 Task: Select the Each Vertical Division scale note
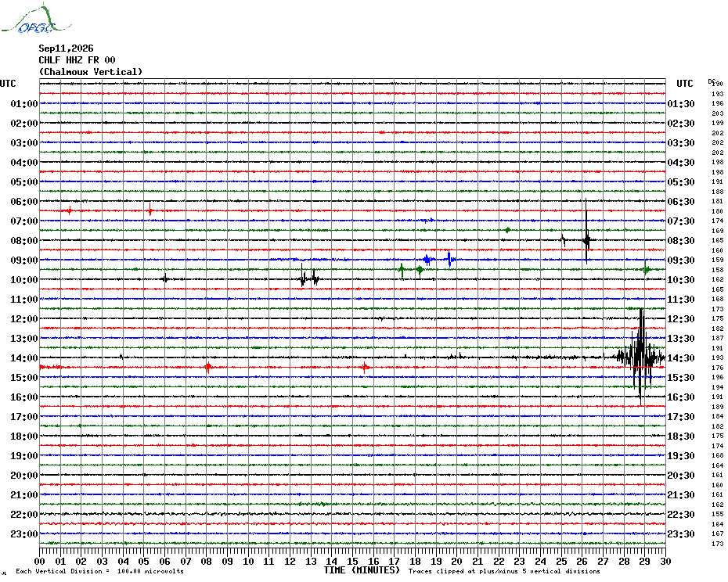[x=100, y=571]
